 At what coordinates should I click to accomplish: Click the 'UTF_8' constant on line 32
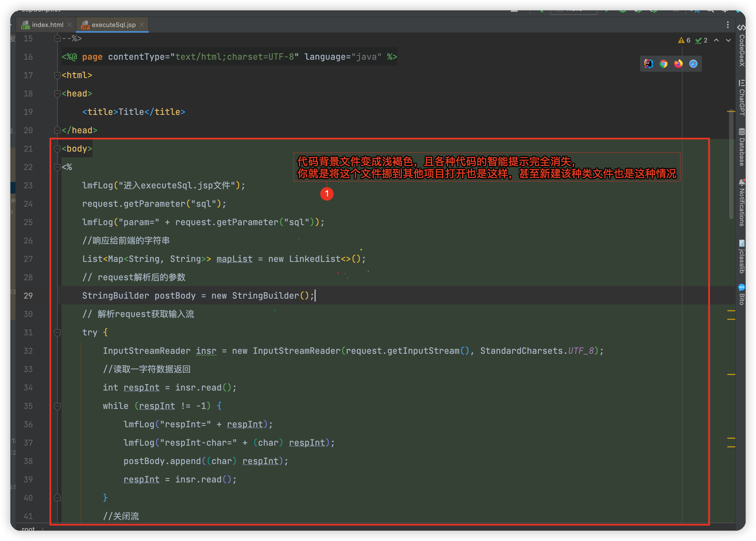(581, 351)
